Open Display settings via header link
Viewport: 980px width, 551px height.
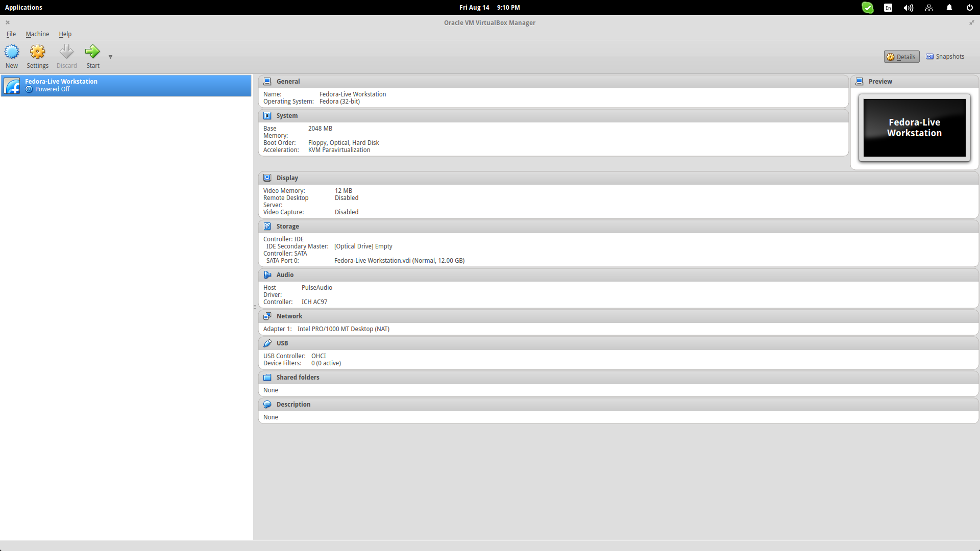(x=287, y=178)
